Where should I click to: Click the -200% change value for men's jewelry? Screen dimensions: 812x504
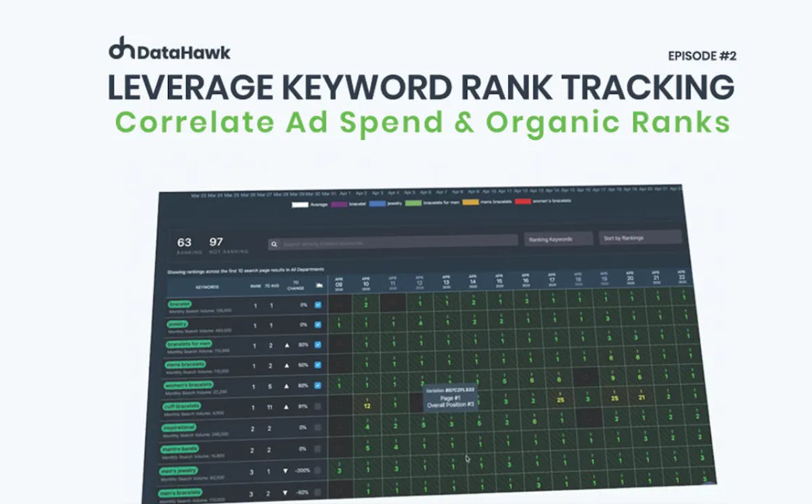301,470
